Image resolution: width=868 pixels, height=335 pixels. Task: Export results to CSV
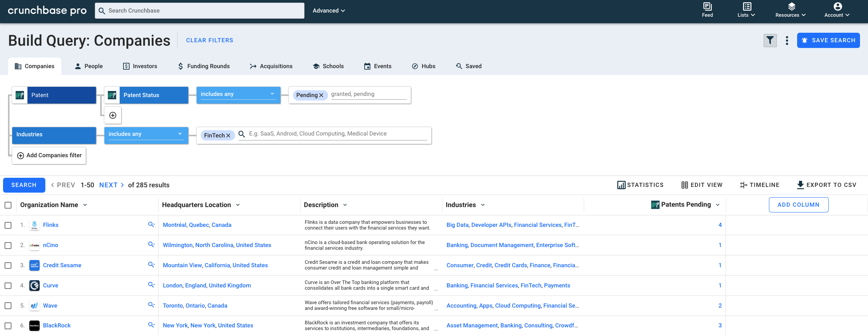(826, 185)
